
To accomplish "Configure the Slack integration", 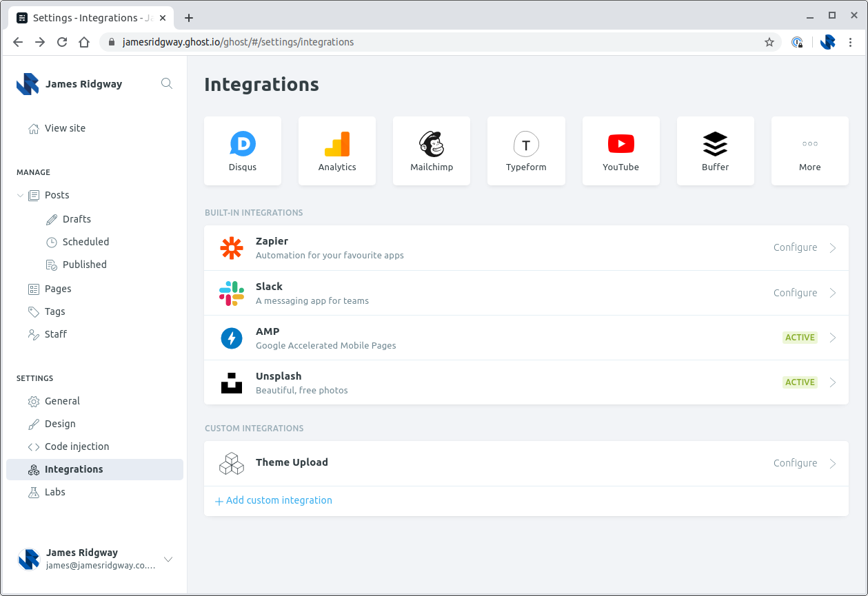I will coord(795,293).
